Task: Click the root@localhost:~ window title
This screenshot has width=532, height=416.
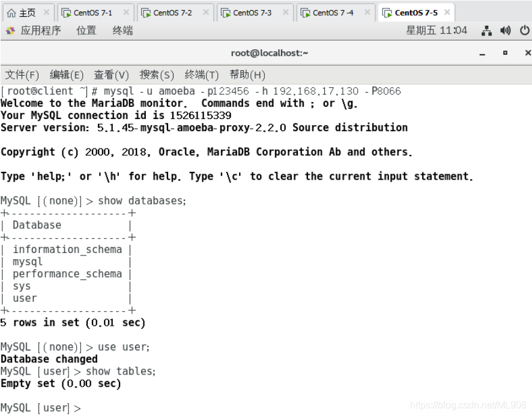Action: click(270, 53)
